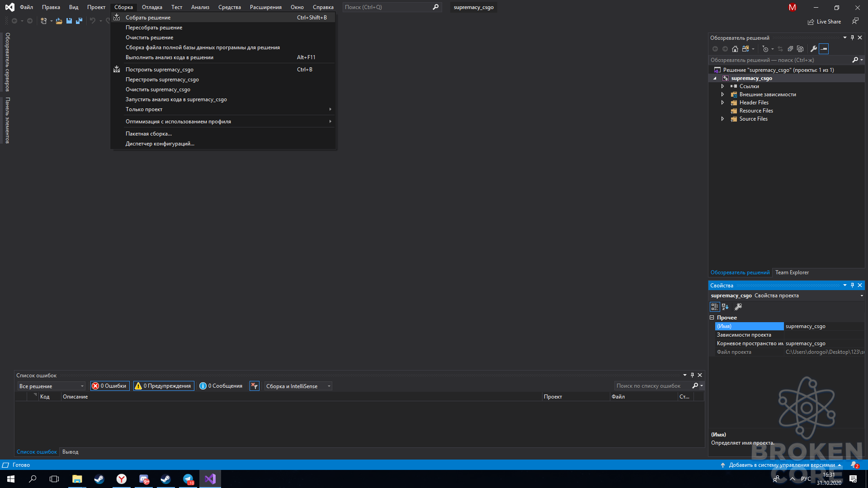868x488 pixels.
Task: Toggle the 0 Предупреждения warnings filter
Action: coord(164,386)
